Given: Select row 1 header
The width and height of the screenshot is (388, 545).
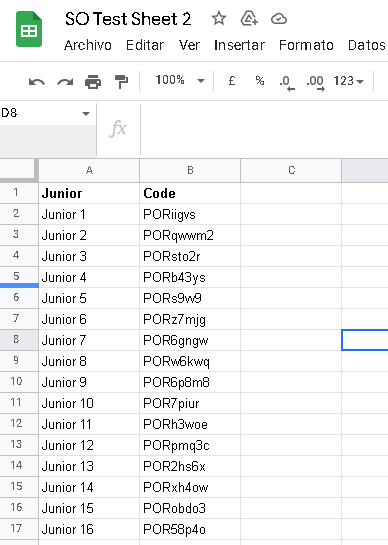Looking at the screenshot, I should coord(19,193).
